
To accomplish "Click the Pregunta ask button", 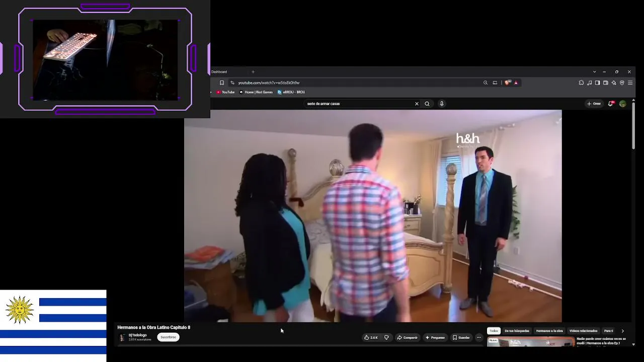I will point(435,338).
